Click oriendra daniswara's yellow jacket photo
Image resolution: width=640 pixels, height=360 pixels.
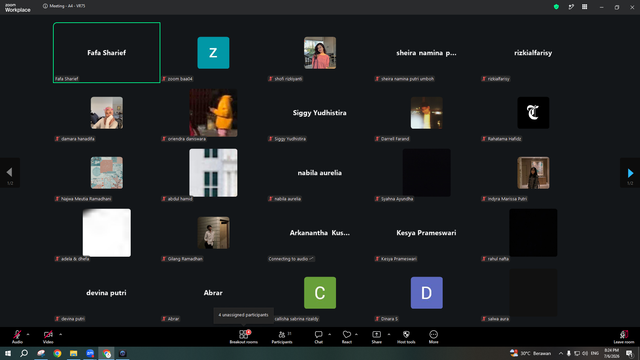(x=213, y=113)
